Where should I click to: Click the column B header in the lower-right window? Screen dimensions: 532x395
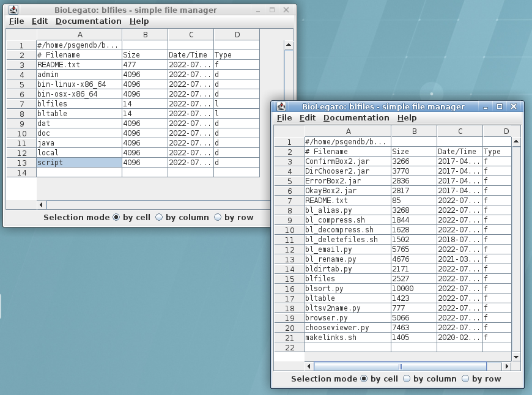[x=414, y=131]
